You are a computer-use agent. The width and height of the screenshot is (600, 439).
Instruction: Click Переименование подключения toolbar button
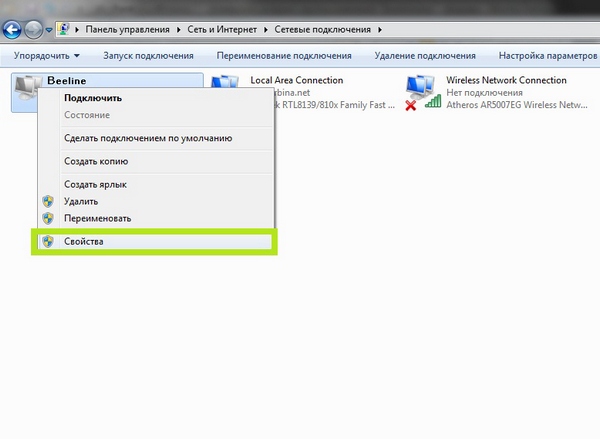pos(284,56)
